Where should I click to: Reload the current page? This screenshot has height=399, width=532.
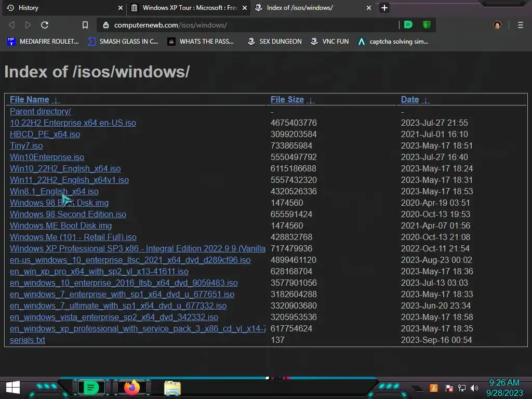click(45, 25)
